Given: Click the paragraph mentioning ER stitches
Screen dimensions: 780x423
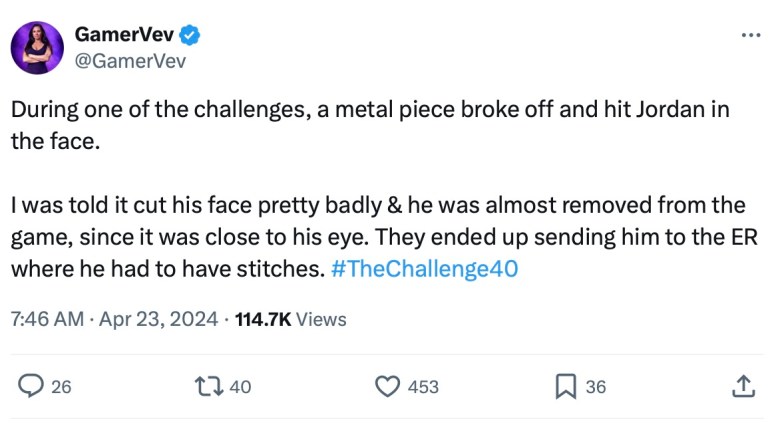Looking at the screenshot, I should tap(378, 237).
